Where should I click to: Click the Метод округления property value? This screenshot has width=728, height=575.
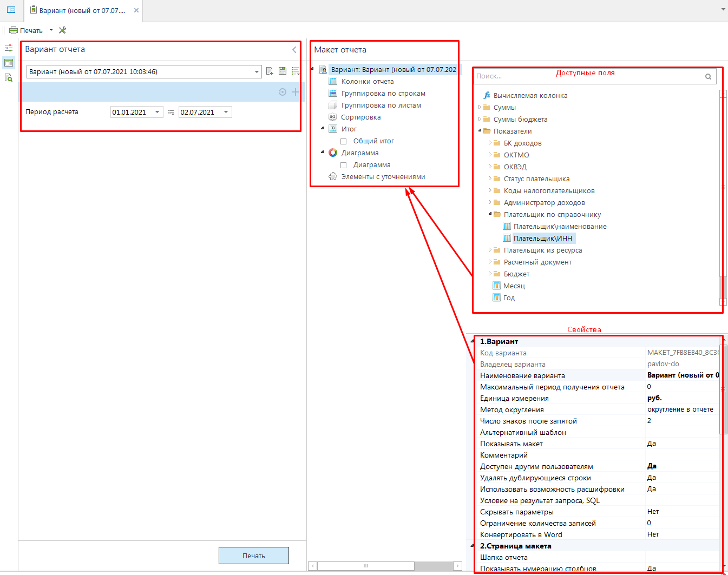tap(683, 409)
